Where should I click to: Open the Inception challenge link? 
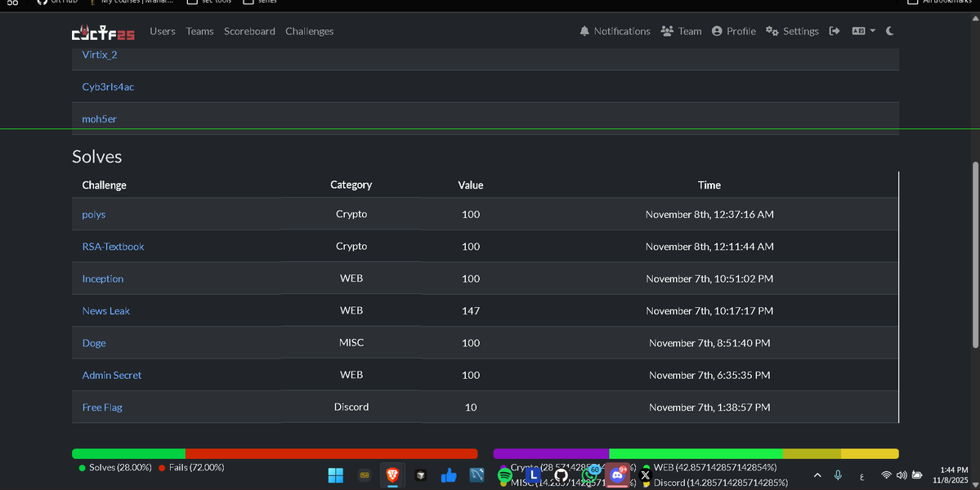(x=102, y=278)
